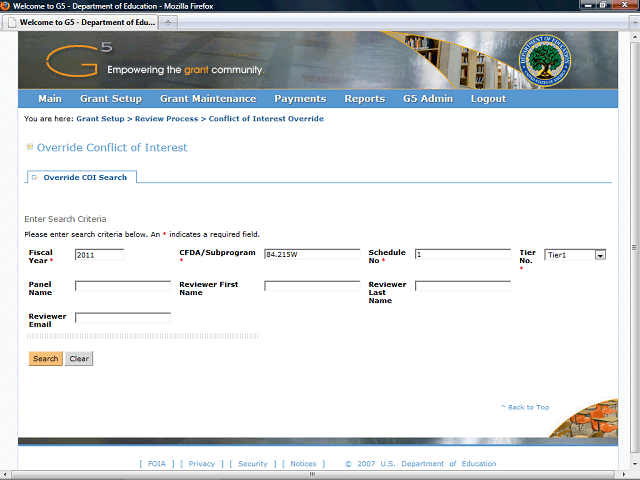
Task: Focus the Reviewer First Name field
Action: click(x=312, y=286)
